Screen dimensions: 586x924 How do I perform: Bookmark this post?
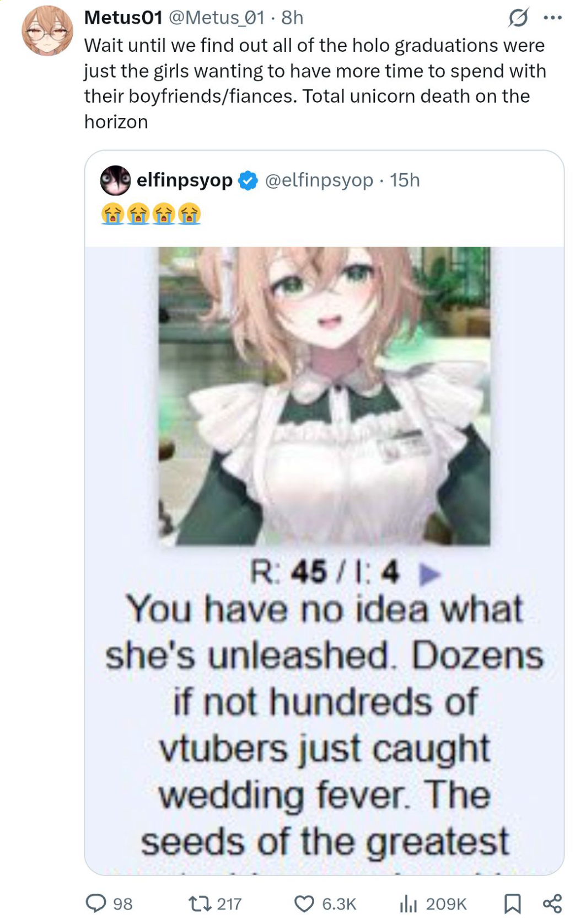coord(512,904)
